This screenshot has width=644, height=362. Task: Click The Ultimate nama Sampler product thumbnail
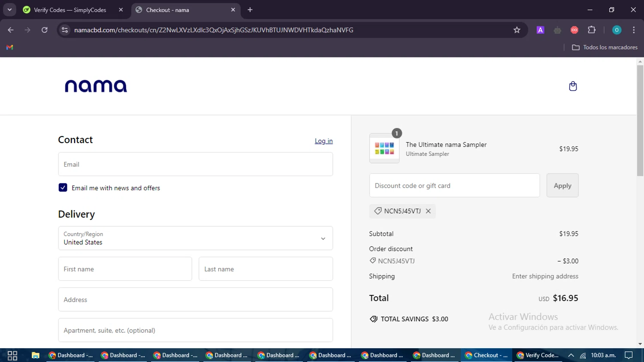click(384, 149)
